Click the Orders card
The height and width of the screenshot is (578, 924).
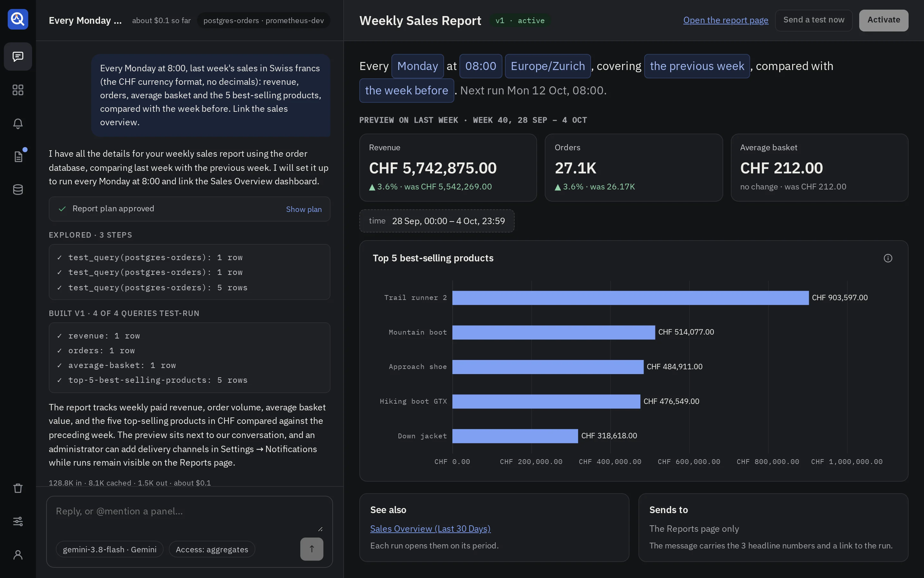click(633, 167)
